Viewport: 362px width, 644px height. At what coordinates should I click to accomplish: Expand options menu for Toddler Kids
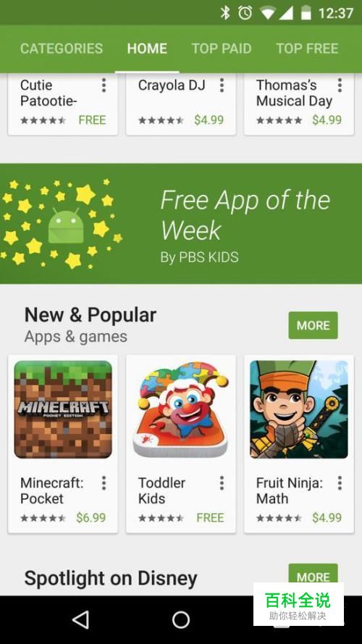click(x=222, y=483)
